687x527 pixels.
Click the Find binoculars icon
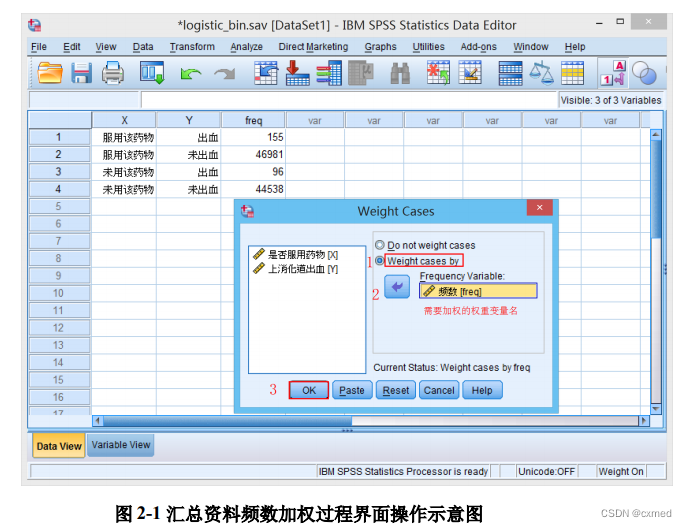(x=400, y=73)
